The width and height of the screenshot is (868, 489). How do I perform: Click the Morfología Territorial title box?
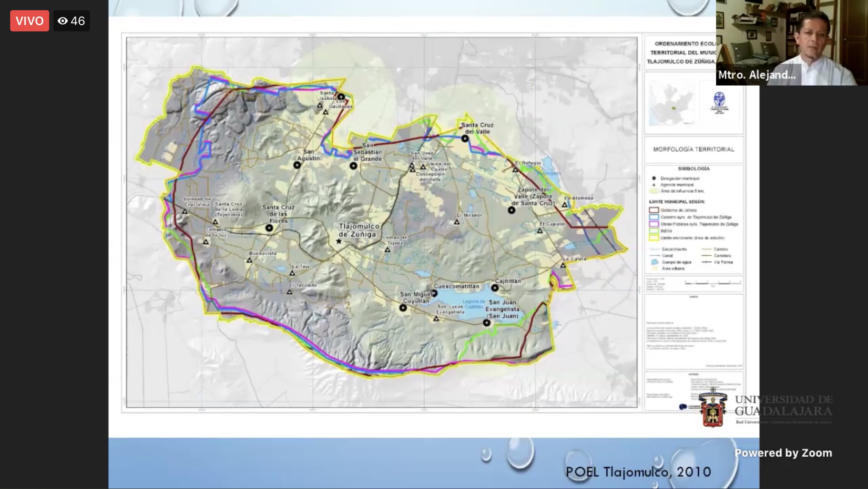pyautogui.click(x=693, y=149)
